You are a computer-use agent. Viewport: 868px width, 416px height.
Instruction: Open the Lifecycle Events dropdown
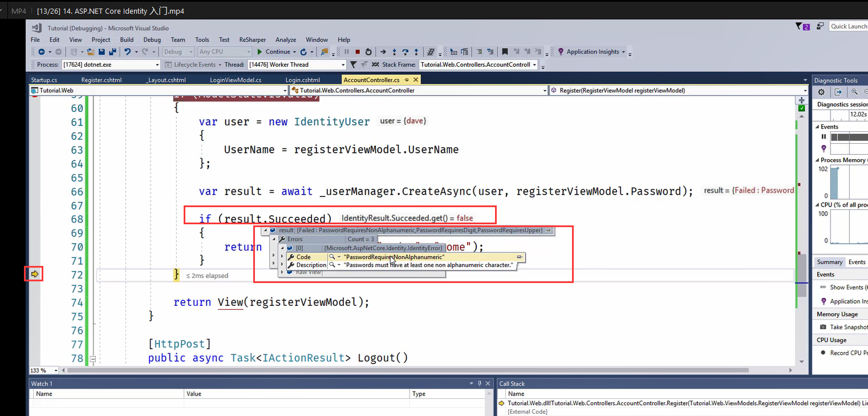point(193,64)
